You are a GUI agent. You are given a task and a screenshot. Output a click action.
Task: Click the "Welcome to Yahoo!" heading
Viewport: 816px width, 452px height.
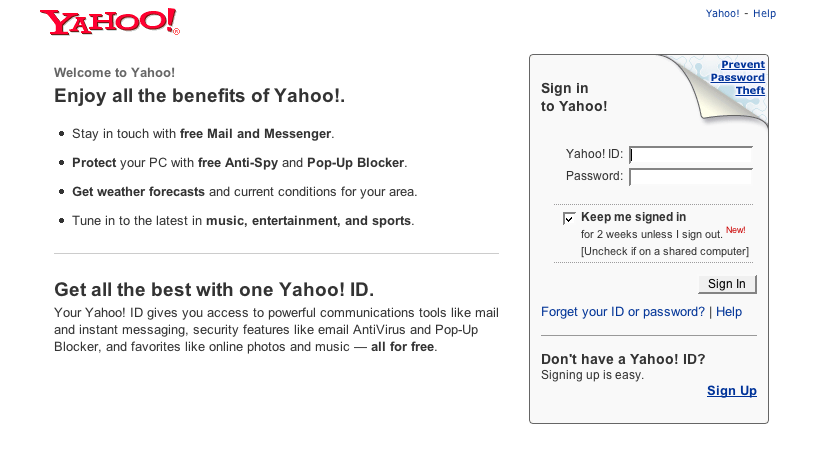[x=114, y=72]
